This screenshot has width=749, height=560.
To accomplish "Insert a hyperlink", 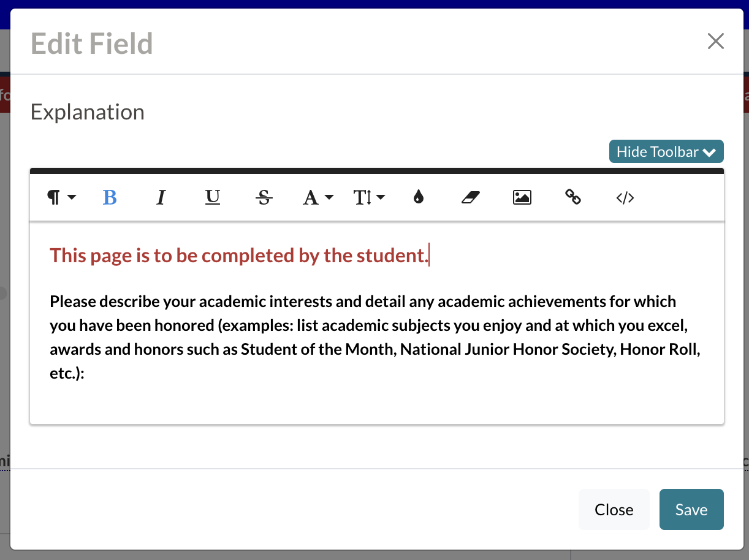I will coord(573,197).
